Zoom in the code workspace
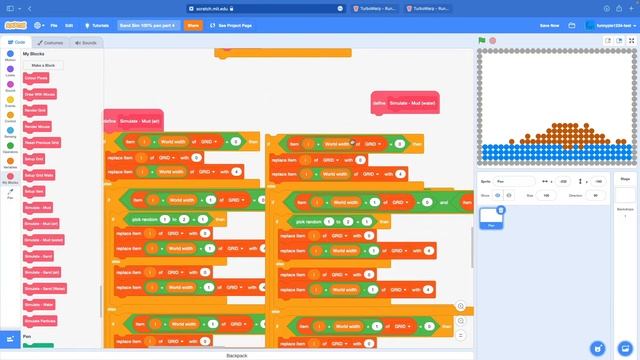Screen dimensions: 640x360 [x=460, y=306]
